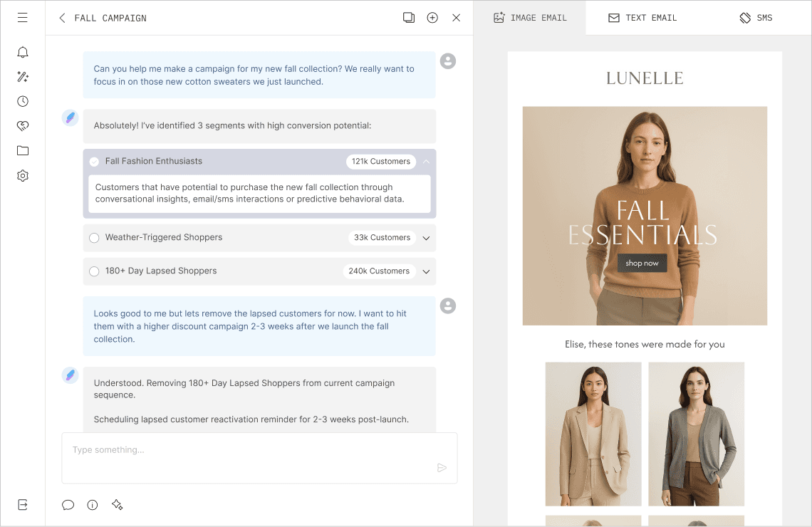Select Weather-Triggered Shoppers radio button
This screenshot has width=812, height=527.
click(x=94, y=238)
